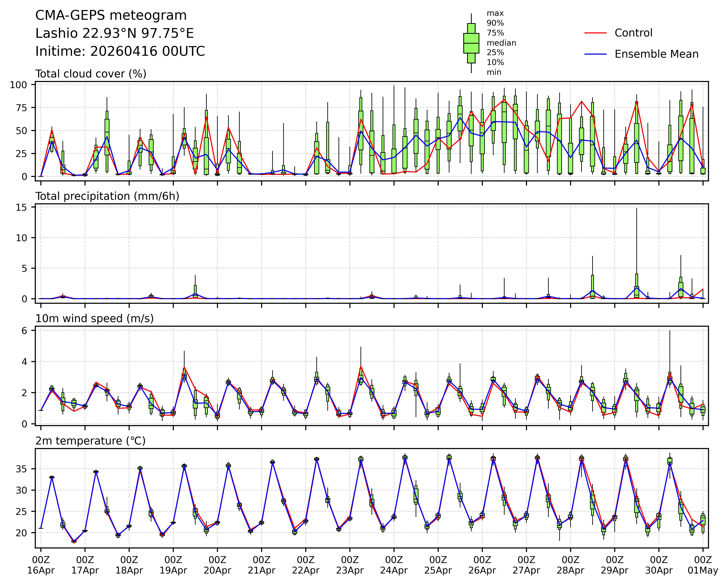Screen dimensions: 728x585
Task: Click the 2m temperature panel title
Action: coord(91,441)
